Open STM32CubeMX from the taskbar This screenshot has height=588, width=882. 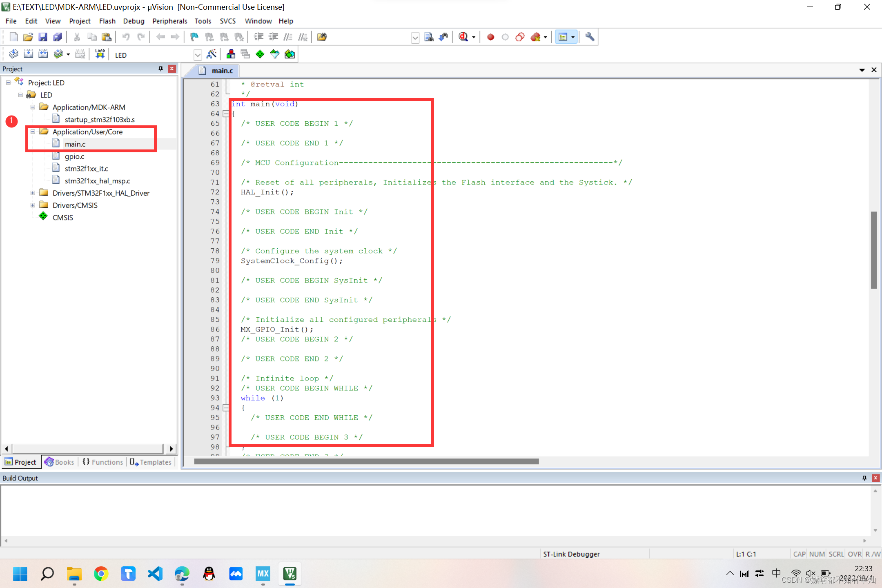coord(263,574)
